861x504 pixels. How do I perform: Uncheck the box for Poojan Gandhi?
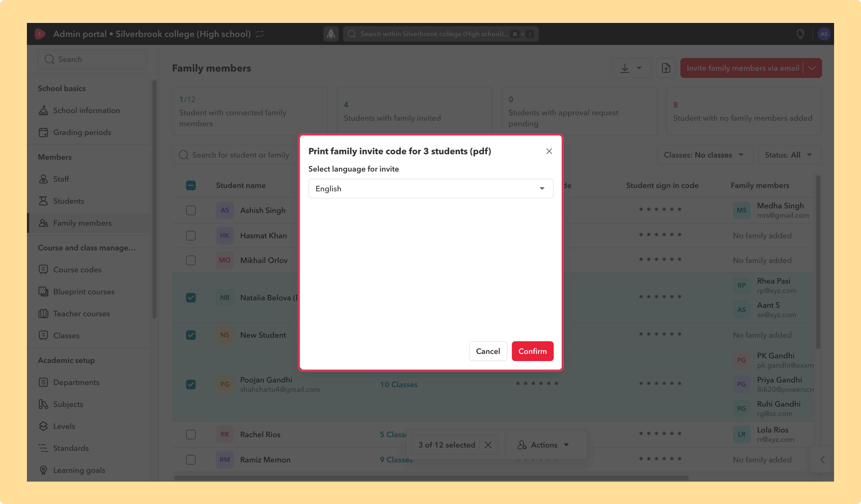(x=191, y=385)
